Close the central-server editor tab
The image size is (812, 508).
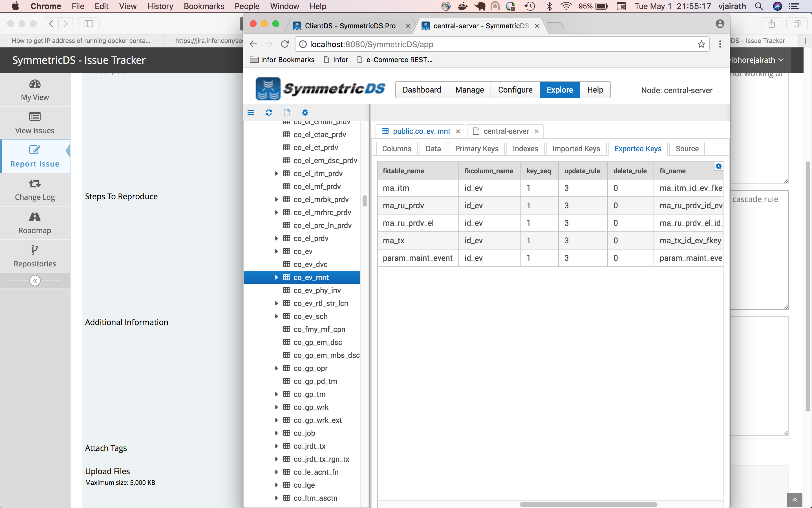pos(537,131)
